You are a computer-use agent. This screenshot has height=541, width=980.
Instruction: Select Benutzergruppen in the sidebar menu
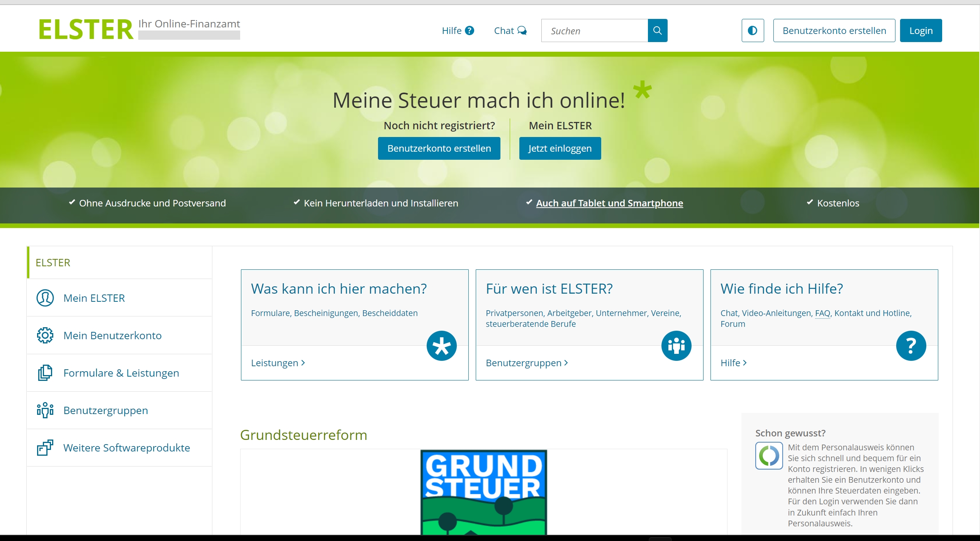pyautogui.click(x=105, y=410)
